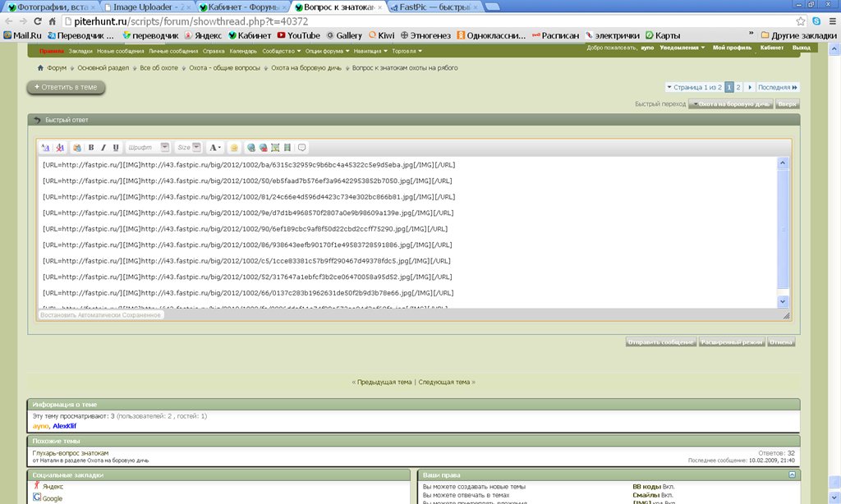The width and height of the screenshot is (841, 504).
Task: Open Мой профиль link
Action: pos(732,48)
